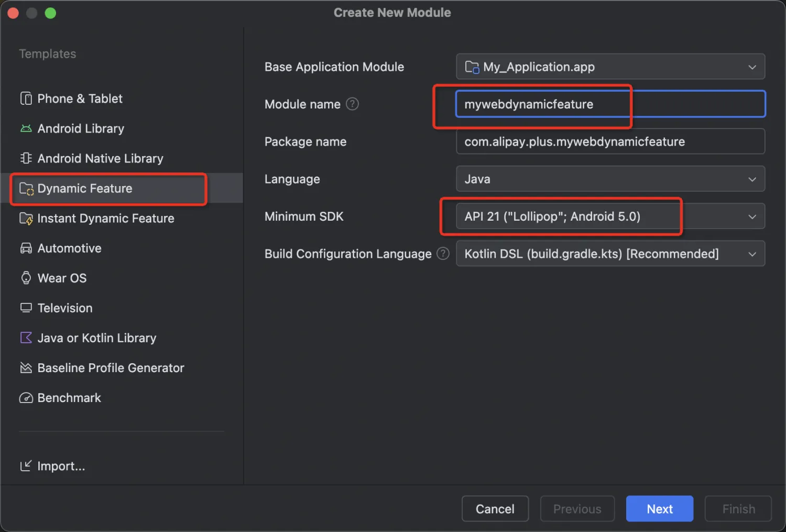786x532 pixels.
Task: Click the Android Native Library icon
Action: pyautogui.click(x=26, y=158)
